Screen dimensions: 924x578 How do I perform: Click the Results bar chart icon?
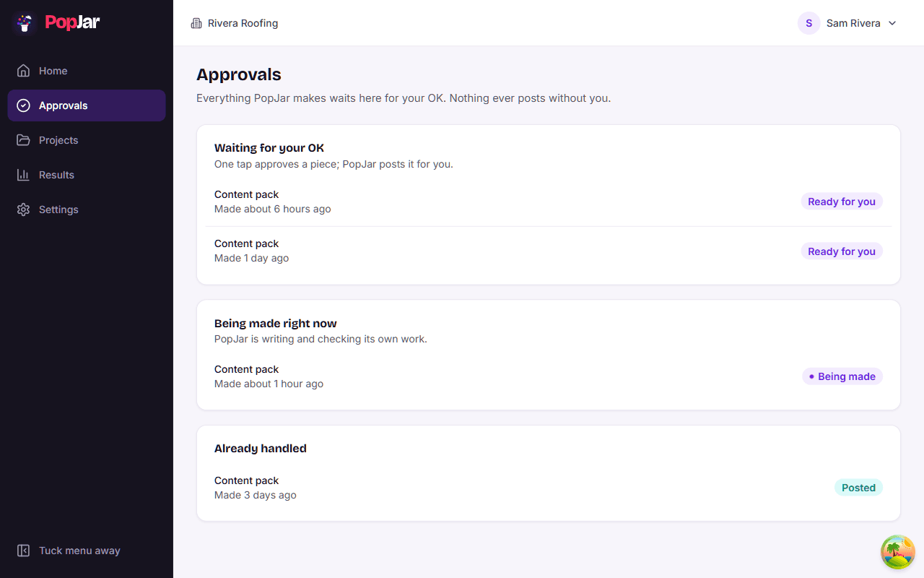[24, 175]
